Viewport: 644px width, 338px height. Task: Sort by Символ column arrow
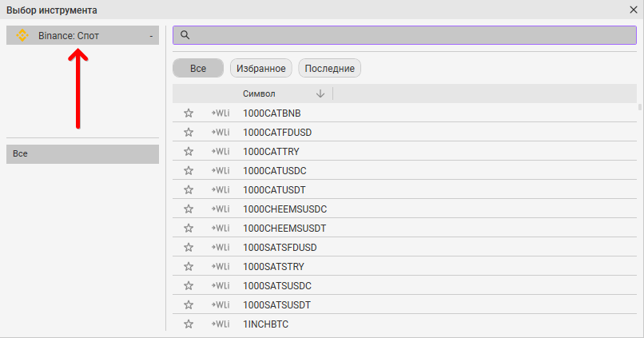320,93
